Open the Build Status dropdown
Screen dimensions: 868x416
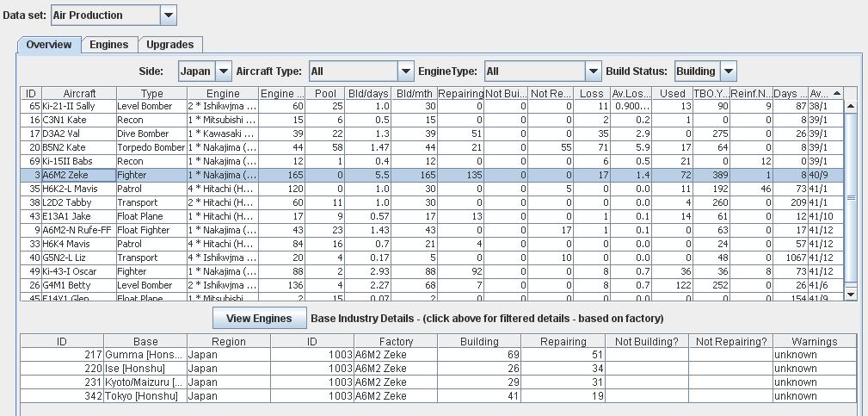tap(728, 71)
